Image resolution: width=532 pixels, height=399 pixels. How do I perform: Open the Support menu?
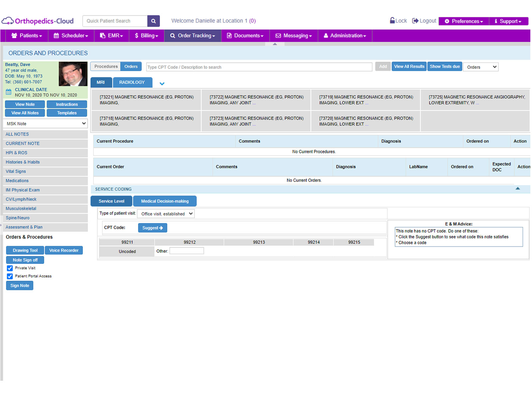point(508,21)
